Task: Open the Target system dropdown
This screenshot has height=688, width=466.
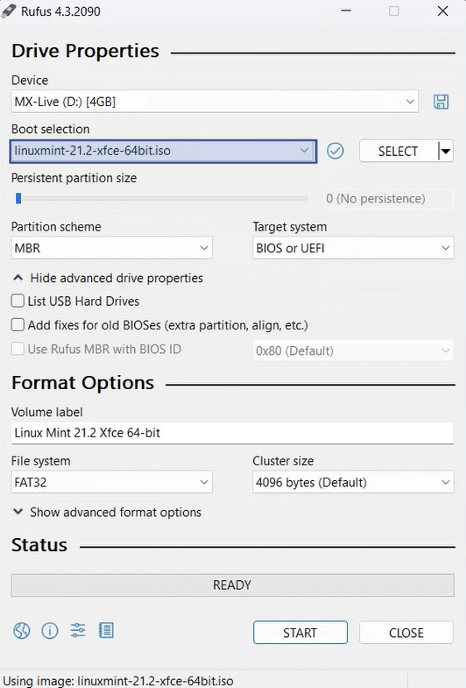Action: pyautogui.click(x=353, y=248)
